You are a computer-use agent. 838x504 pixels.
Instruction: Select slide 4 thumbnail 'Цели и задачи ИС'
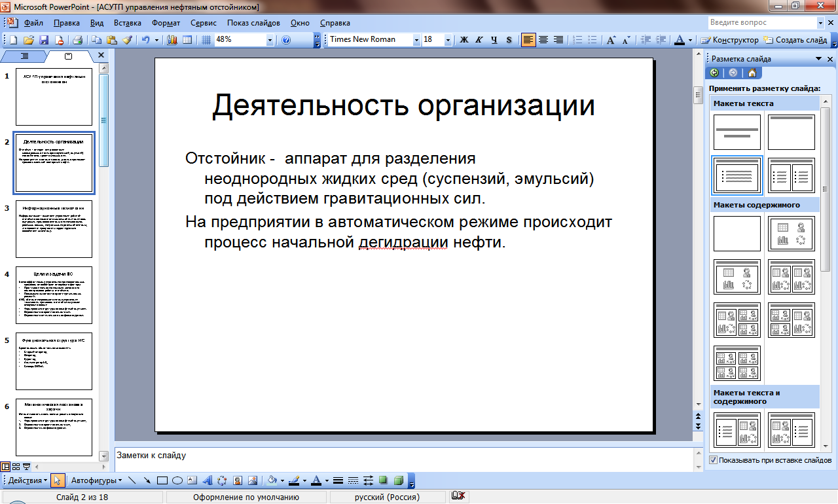54,295
